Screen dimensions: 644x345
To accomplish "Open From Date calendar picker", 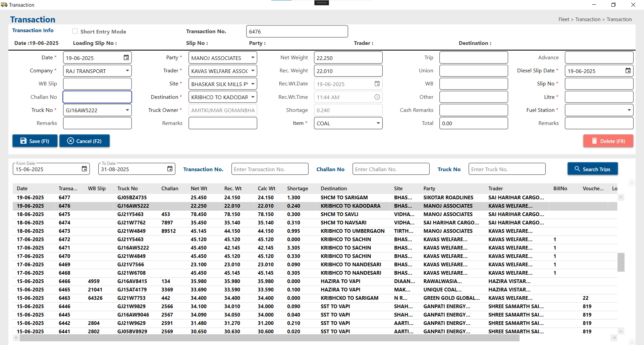I will tap(84, 169).
